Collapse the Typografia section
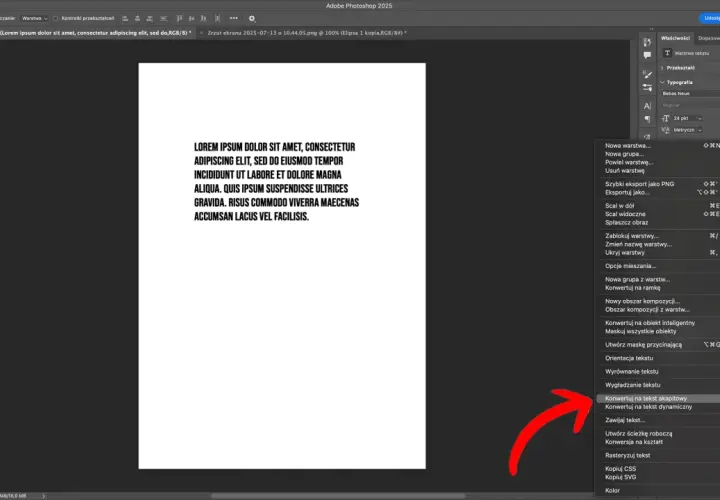The height and width of the screenshot is (500, 720). (662, 82)
